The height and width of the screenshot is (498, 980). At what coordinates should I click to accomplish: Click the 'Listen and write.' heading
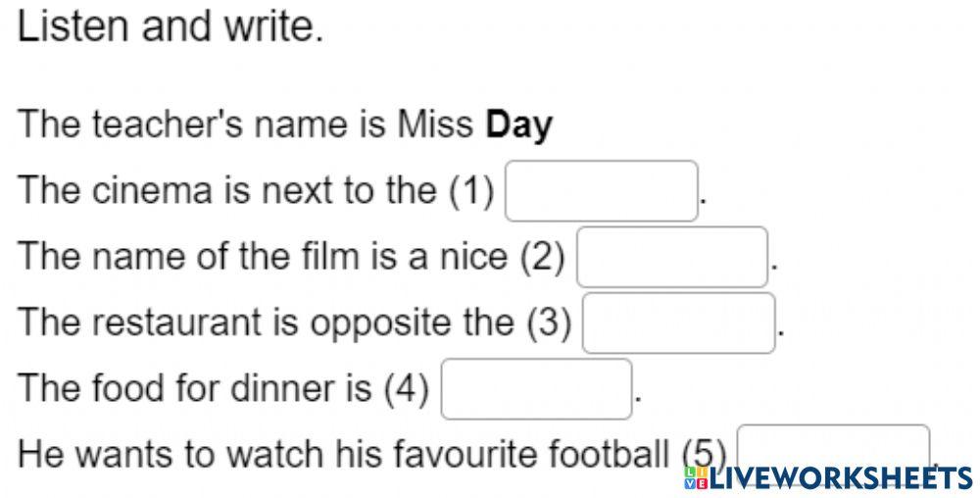coord(170,27)
